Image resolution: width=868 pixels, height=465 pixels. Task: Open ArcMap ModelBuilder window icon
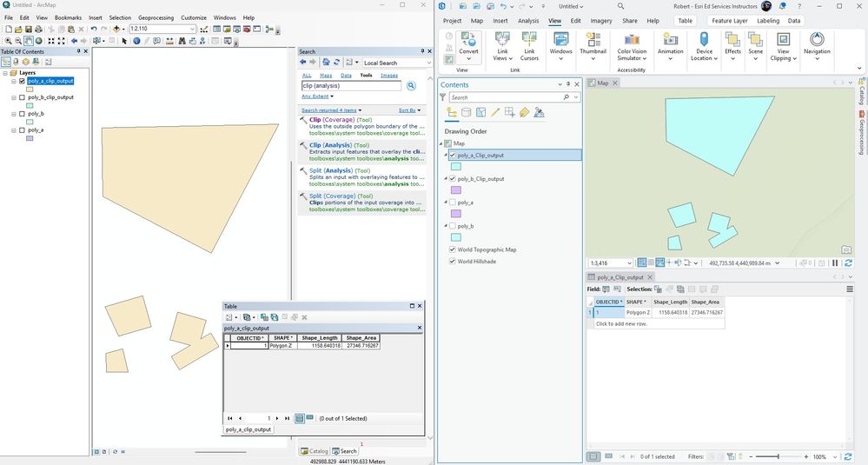[x=269, y=29]
